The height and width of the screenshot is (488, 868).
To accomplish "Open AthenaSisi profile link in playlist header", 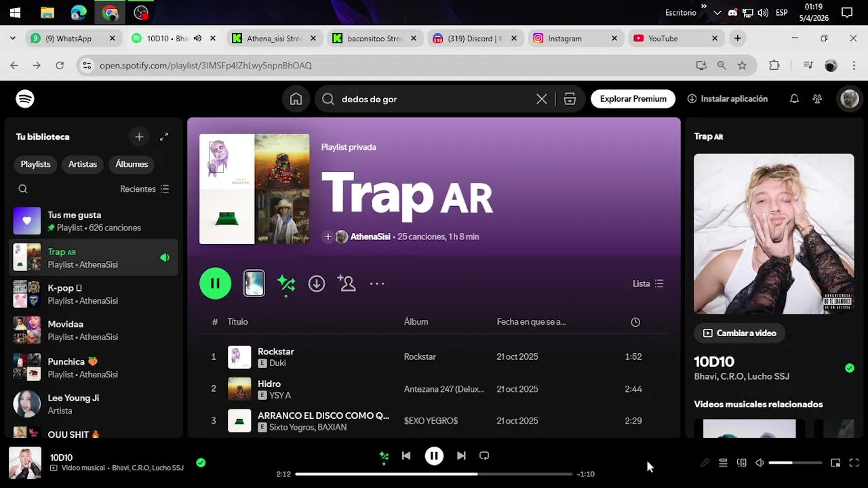I will point(370,237).
